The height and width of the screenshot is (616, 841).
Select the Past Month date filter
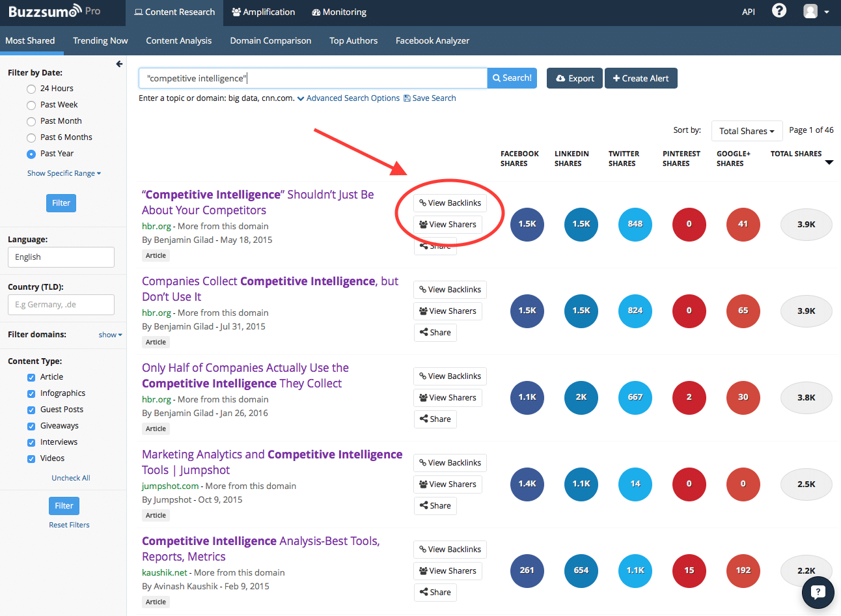point(31,122)
